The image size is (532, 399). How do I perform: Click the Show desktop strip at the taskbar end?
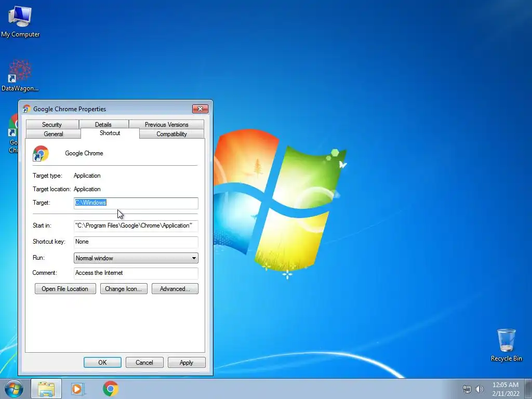coord(528,389)
